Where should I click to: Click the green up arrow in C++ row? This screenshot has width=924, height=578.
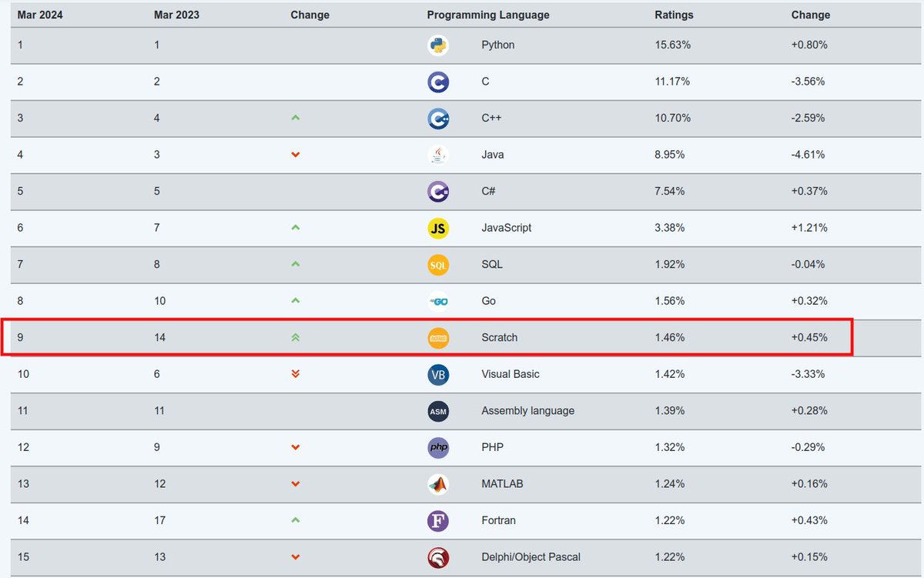click(x=296, y=118)
